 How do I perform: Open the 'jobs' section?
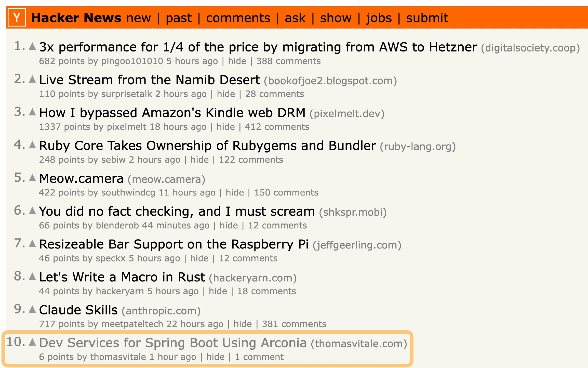(x=379, y=18)
